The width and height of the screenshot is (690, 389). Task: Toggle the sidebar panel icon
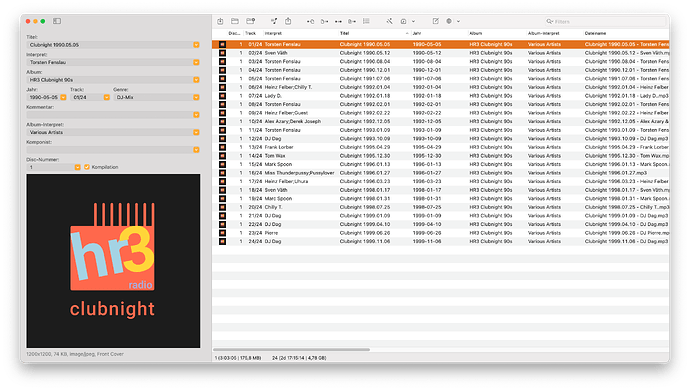57,21
